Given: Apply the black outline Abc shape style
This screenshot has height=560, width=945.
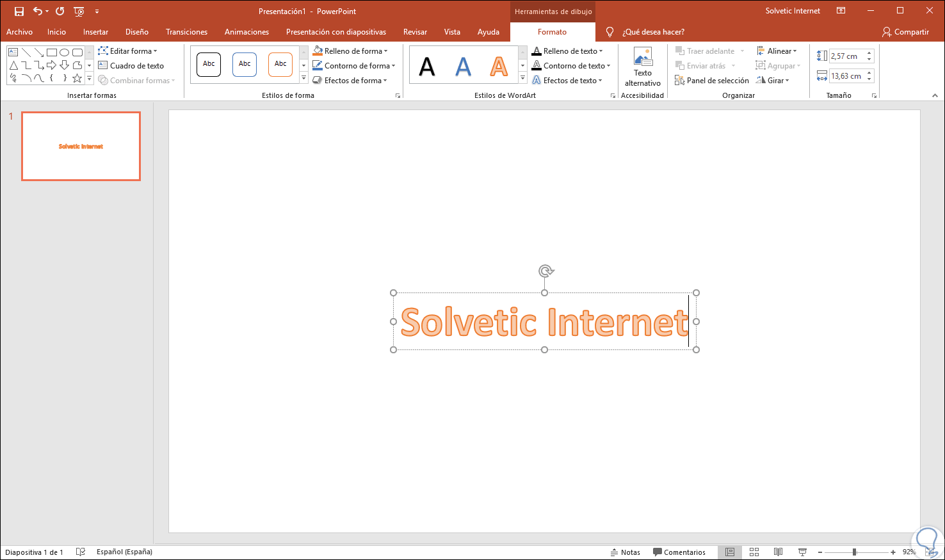Looking at the screenshot, I should (209, 65).
